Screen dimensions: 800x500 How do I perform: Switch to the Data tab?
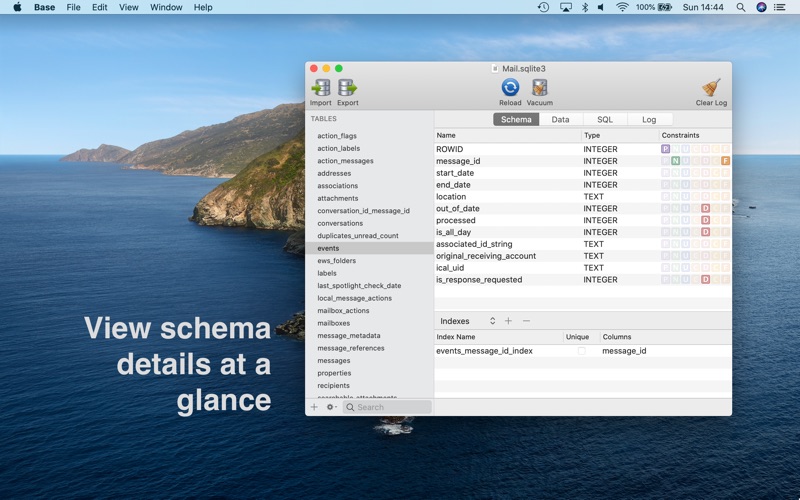coord(560,119)
